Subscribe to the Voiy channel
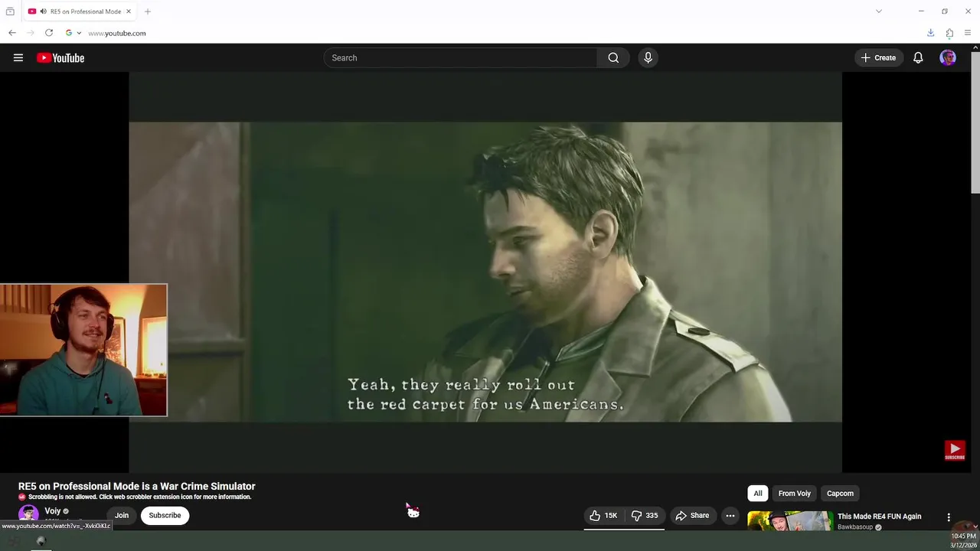This screenshot has width=980, height=551. pyautogui.click(x=165, y=515)
